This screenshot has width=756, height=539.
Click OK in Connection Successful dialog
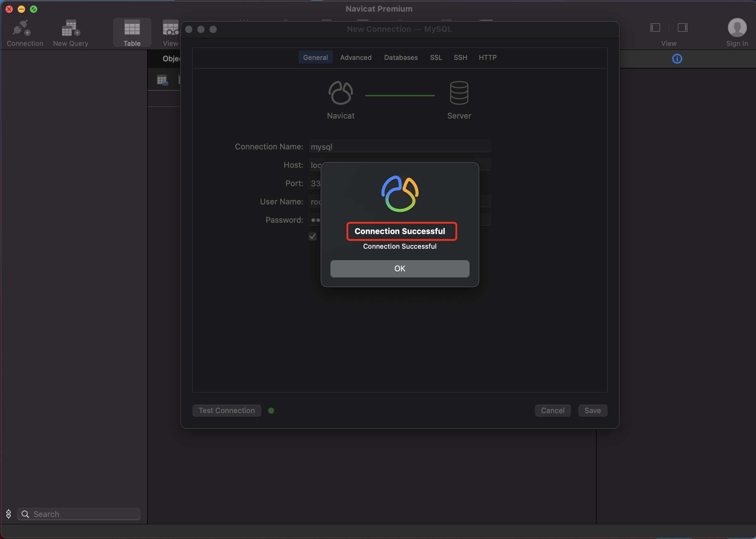coord(400,269)
